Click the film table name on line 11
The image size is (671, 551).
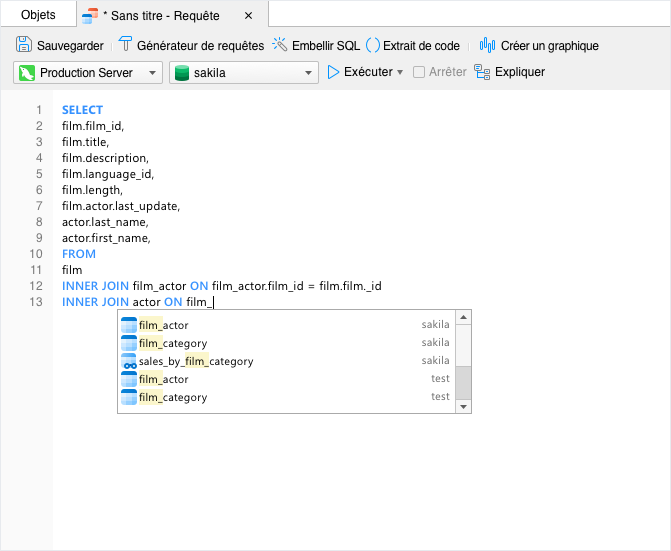[72, 270]
